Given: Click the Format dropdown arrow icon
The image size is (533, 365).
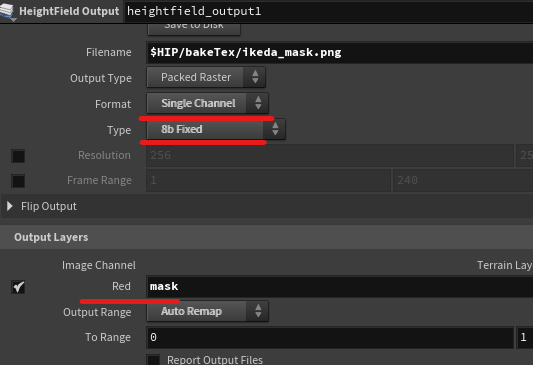Looking at the screenshot, I should (x=258, y=103).
